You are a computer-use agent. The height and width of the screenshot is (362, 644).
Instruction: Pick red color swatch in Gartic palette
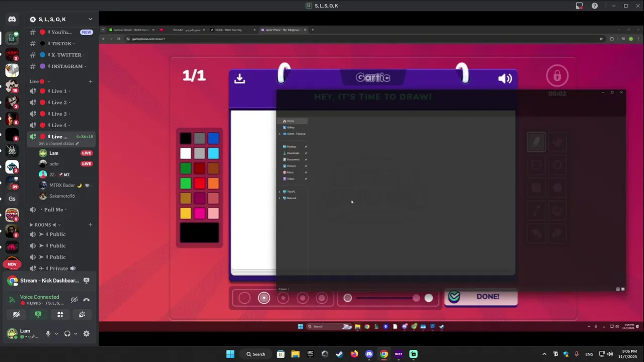click(200, 184)
